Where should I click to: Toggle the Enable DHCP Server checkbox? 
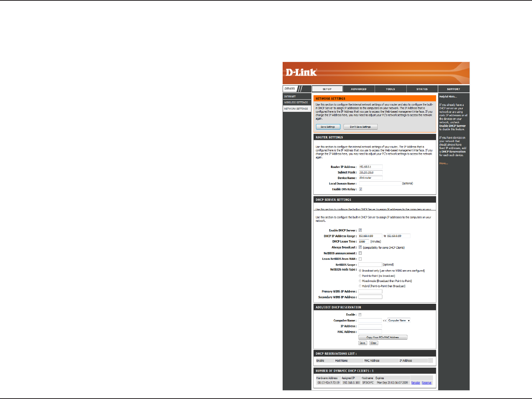pyautogui.click(x=360, y=230)
